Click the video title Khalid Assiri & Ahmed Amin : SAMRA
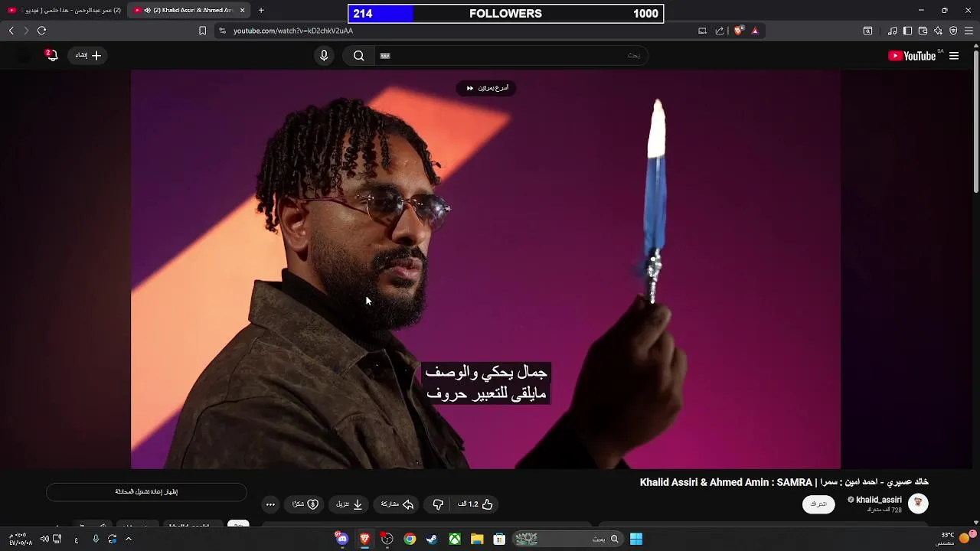This screenshot has width=980, height=551. click(784, 482)
